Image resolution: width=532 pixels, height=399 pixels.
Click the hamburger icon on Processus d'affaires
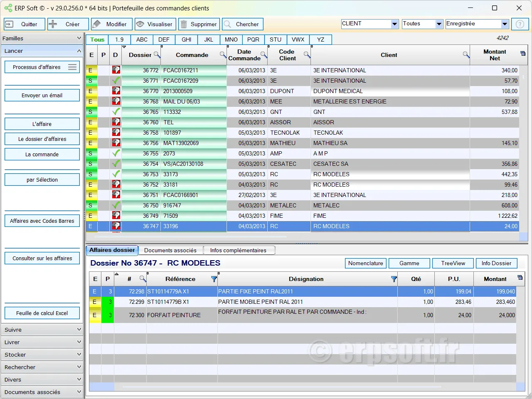[x=72, y=67]
